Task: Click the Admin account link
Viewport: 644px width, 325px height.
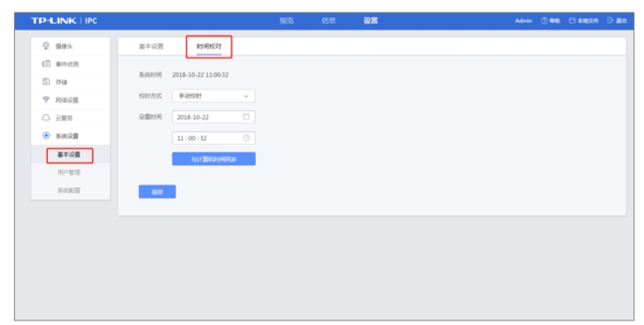Action: 524,20
